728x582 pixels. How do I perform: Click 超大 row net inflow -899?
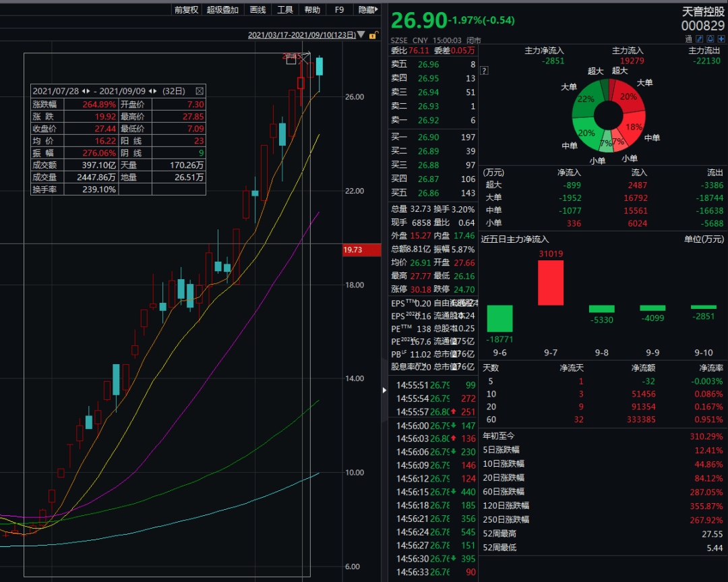[x=572, y=185]
